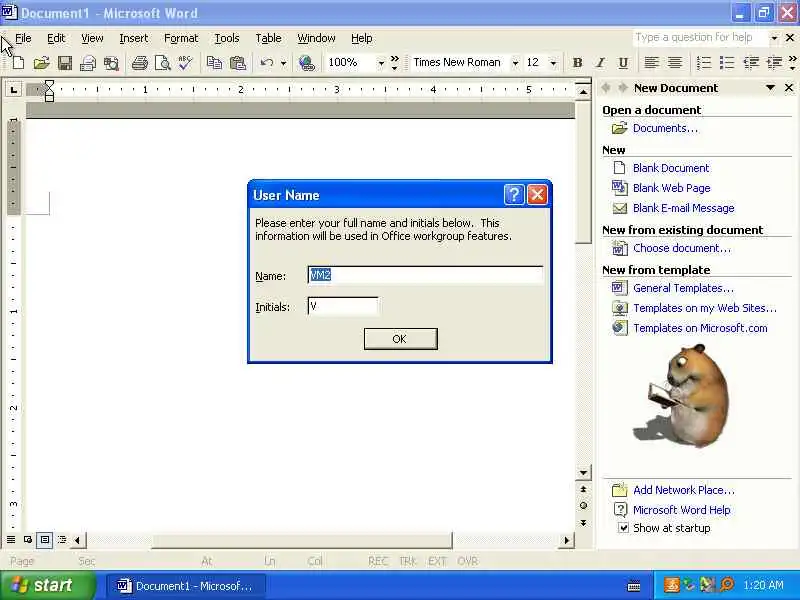This screenshot has width=800, height=600.
Task: Open the Windows Start menu
Action: [x=47, y=585]
